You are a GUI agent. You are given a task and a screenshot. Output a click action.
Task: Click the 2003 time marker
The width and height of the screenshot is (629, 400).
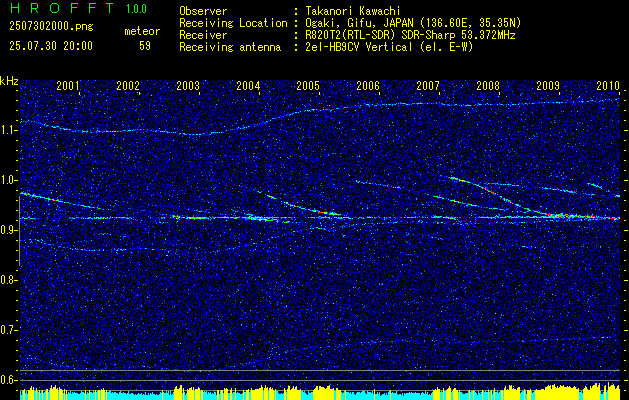point(188,85)
